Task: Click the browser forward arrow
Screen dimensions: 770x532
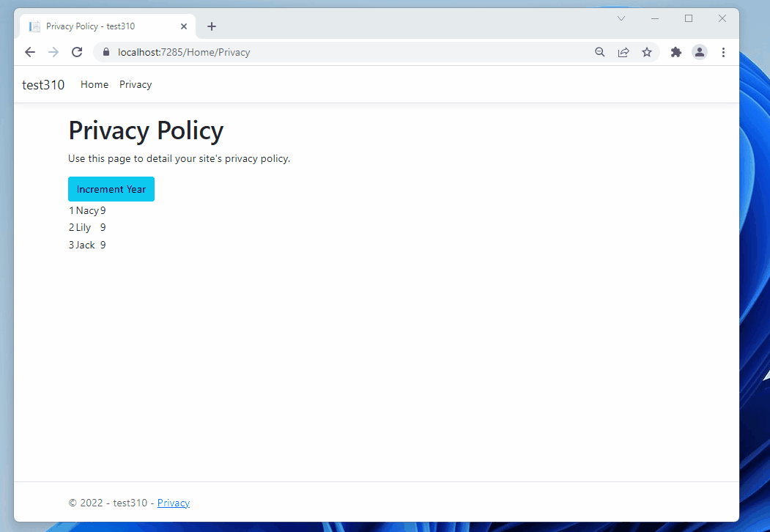Action: [53, 52]
